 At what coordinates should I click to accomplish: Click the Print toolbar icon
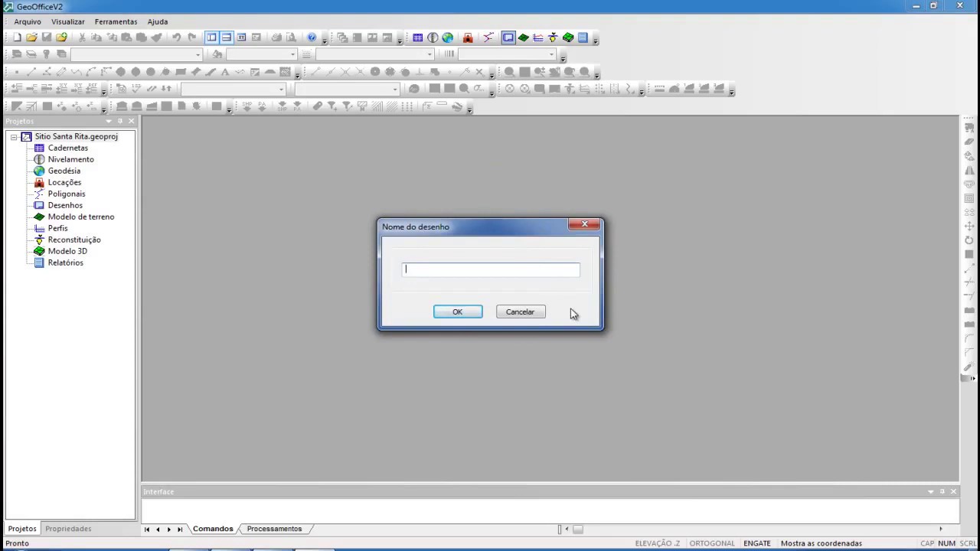[x=276, y=37]
